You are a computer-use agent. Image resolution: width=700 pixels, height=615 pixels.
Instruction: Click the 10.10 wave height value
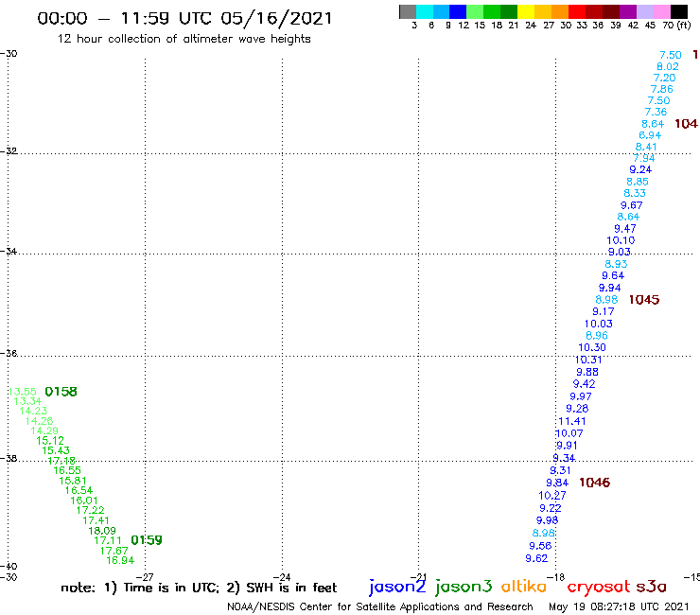[x=621, y=240]
